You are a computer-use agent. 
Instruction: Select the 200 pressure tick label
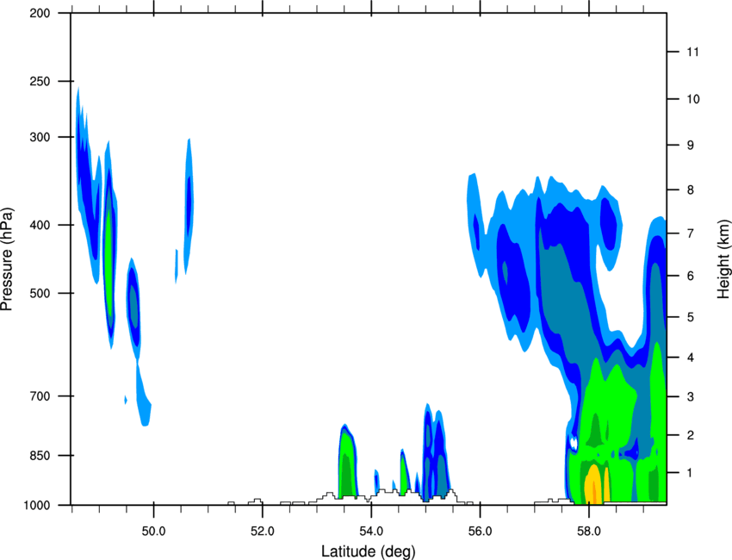(40, 13)
